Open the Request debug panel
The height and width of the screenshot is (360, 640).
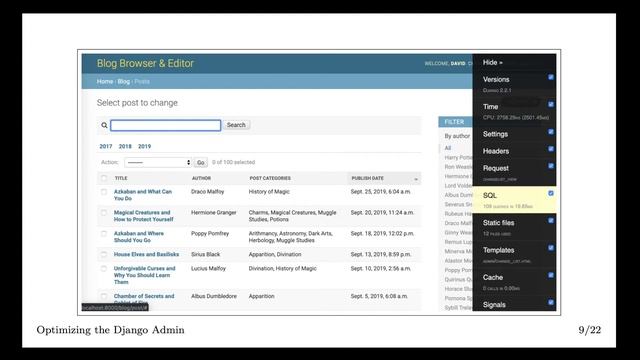(x=496, y=169)
